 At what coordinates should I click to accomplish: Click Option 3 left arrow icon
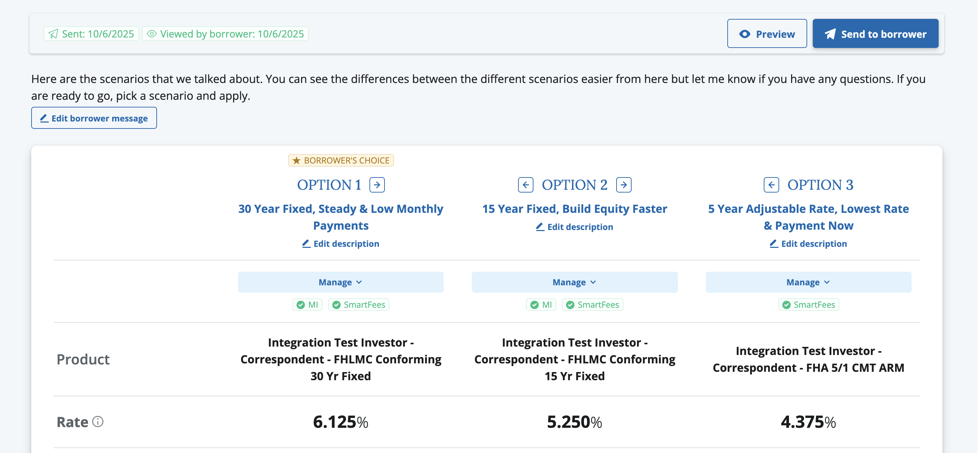click(771, 185)
